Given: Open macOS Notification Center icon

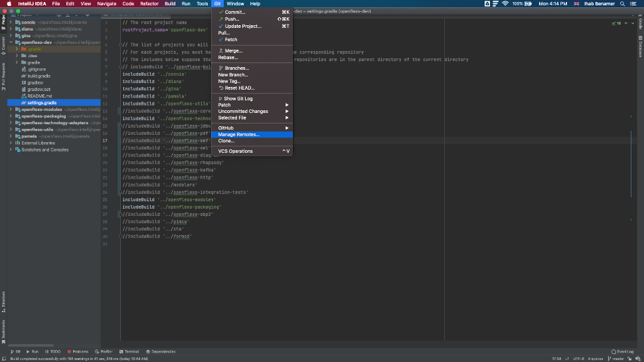Looking at the screenshot, I should tap(633, 4).
